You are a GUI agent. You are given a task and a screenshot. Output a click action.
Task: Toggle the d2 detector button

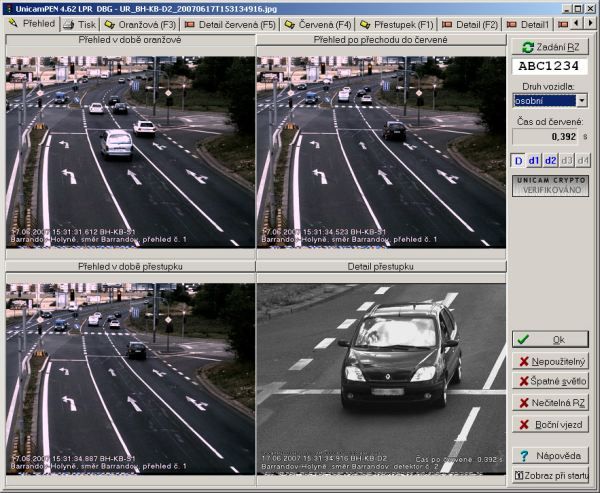550,160
